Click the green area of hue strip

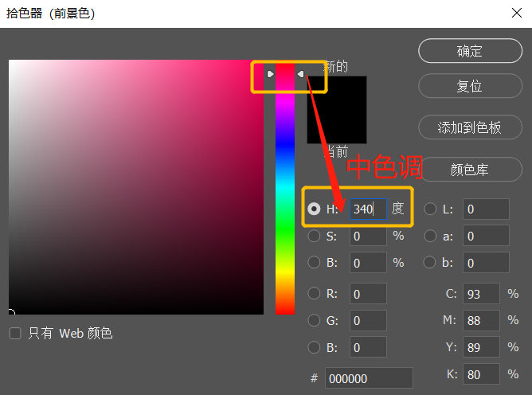click(285, 229)
